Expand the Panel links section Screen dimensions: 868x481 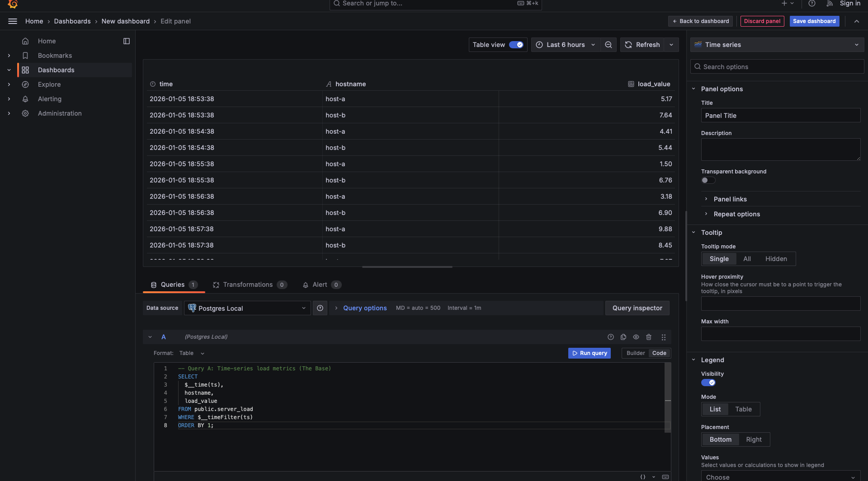(x=730, y=199)
